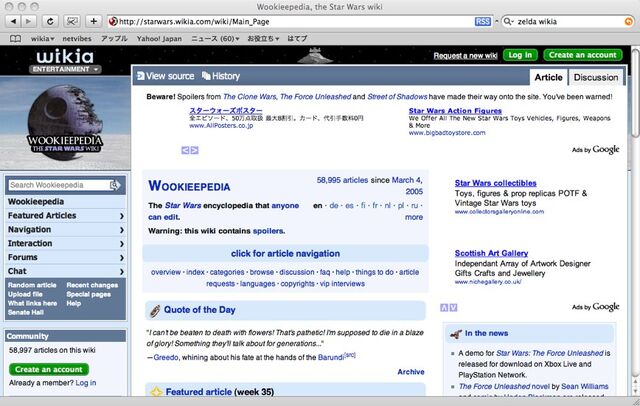The width and height of the screenshot is (640, 406).
Task: Open the Quote of the Day Archive link
Action: (x=411, y=372)
